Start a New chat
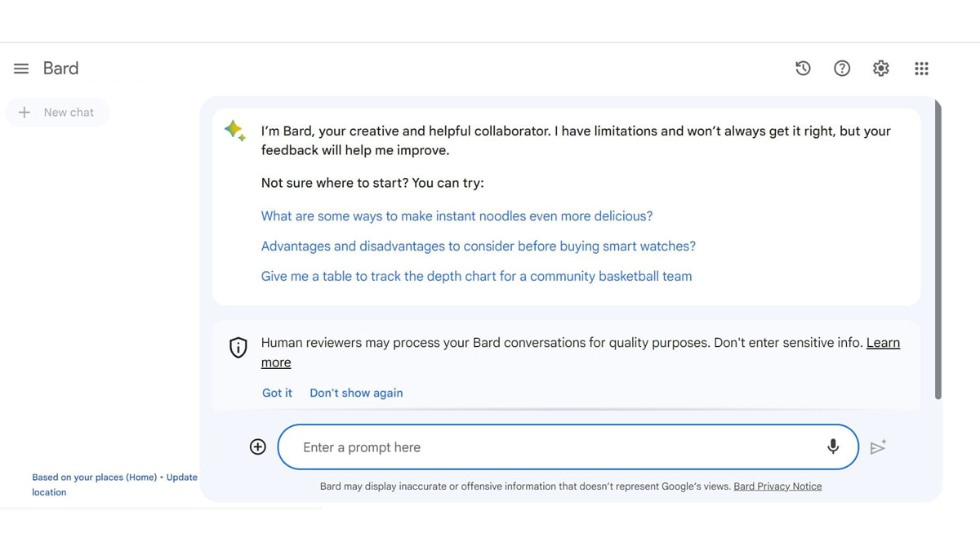 point(57,113)
